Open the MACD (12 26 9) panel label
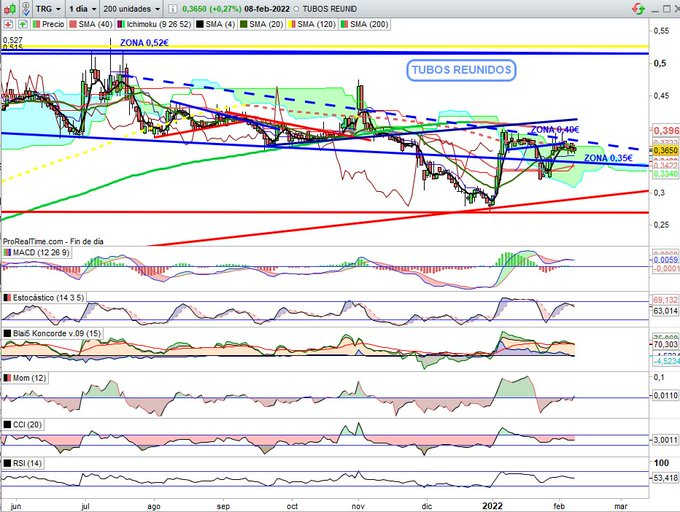Viewport: 680px width, 512px height. 36,252
